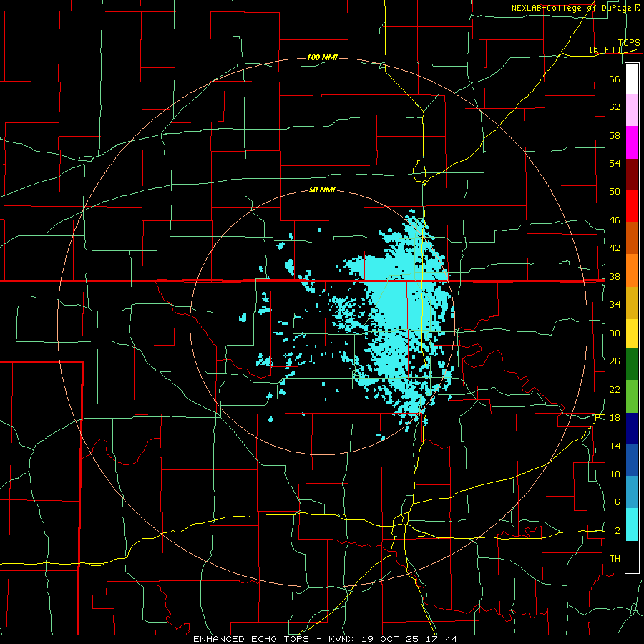Click the magenta 58 kft legend swatch
The height and width of the screenshot is (644, 644).
point(632,142)
